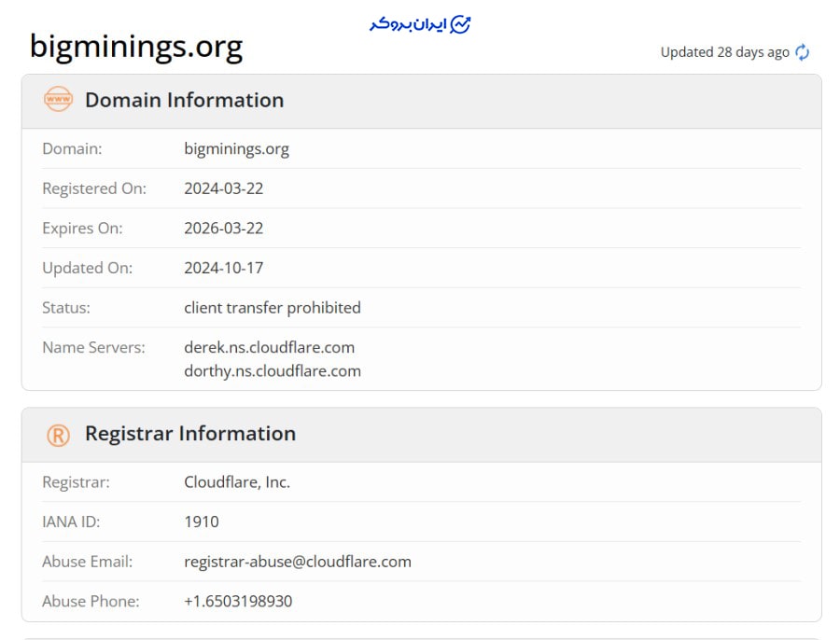This screenshot has height=640, width=840.
Task: Click the status client transfer prohibited
Action: [273, 308]
